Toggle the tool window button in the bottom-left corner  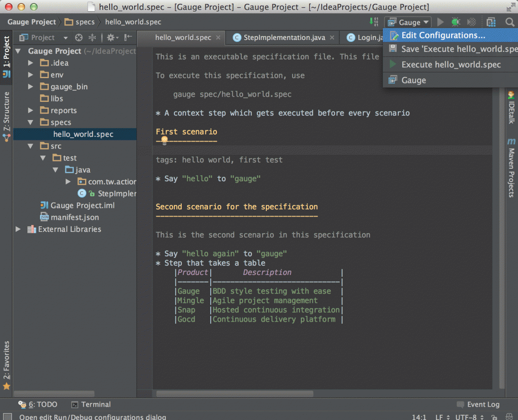(7, 417)
